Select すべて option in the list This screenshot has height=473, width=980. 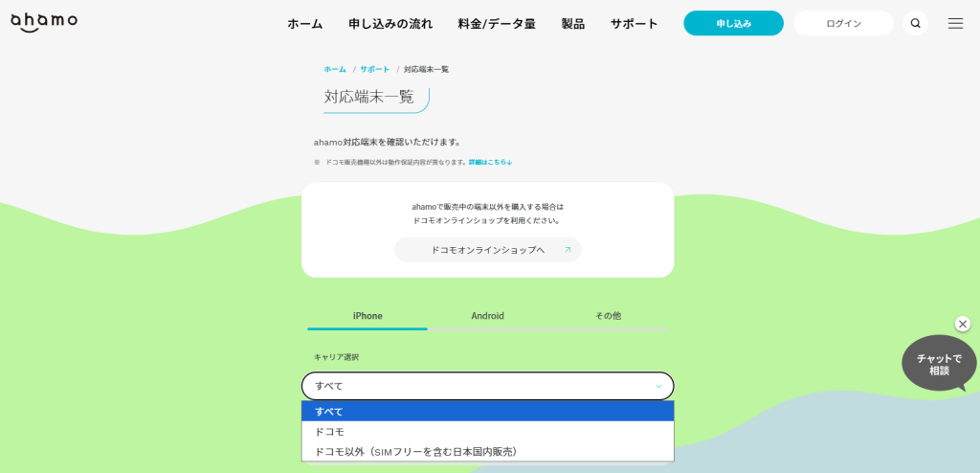coord(487,412)
